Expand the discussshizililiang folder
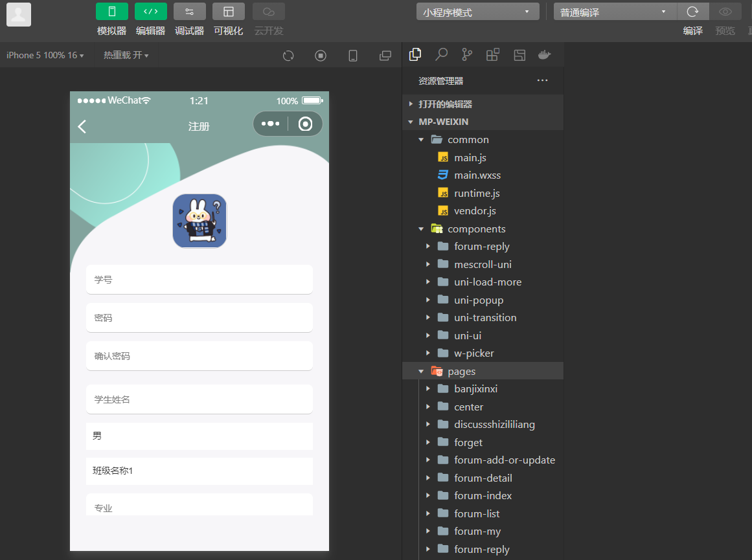Viewport: 752px width, 560px height. click(x=483, y=424)
